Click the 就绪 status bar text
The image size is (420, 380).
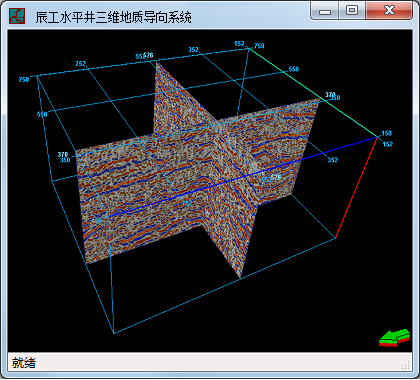24,363
